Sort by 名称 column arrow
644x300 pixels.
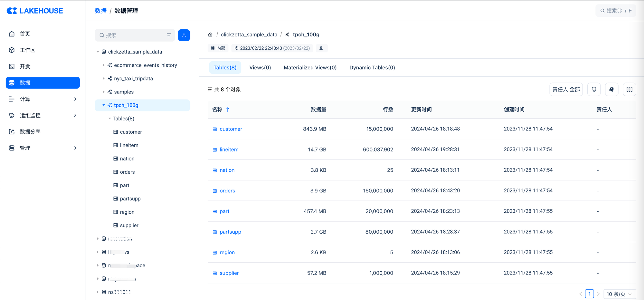point(228,110)
